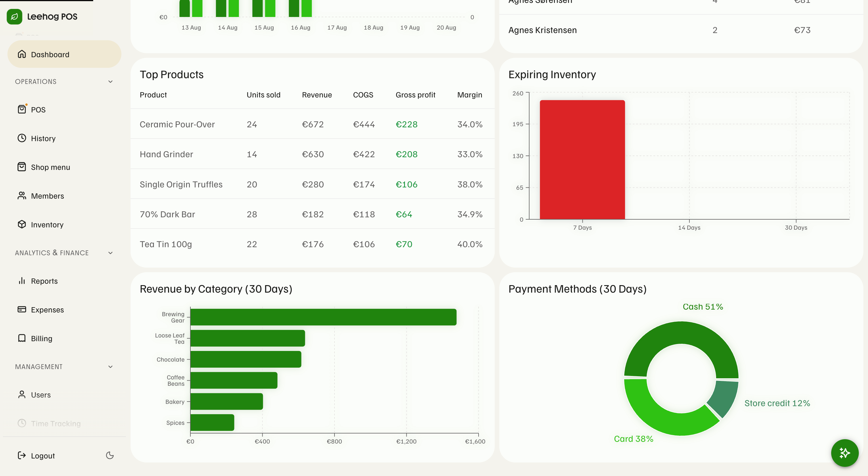868x476 pixels.
Task: Click the Cash segment of the donut chart
Action: (681, 333)
